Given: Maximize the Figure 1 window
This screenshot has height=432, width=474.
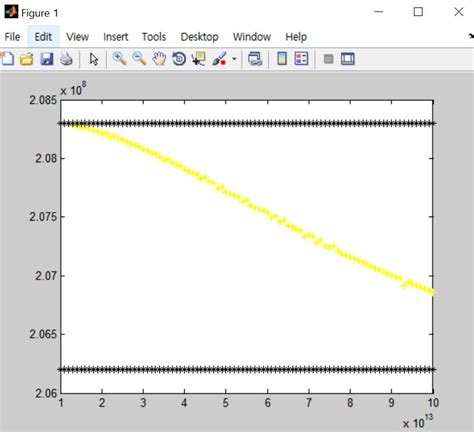Looking at the screenshot, I should click(418, 12).
